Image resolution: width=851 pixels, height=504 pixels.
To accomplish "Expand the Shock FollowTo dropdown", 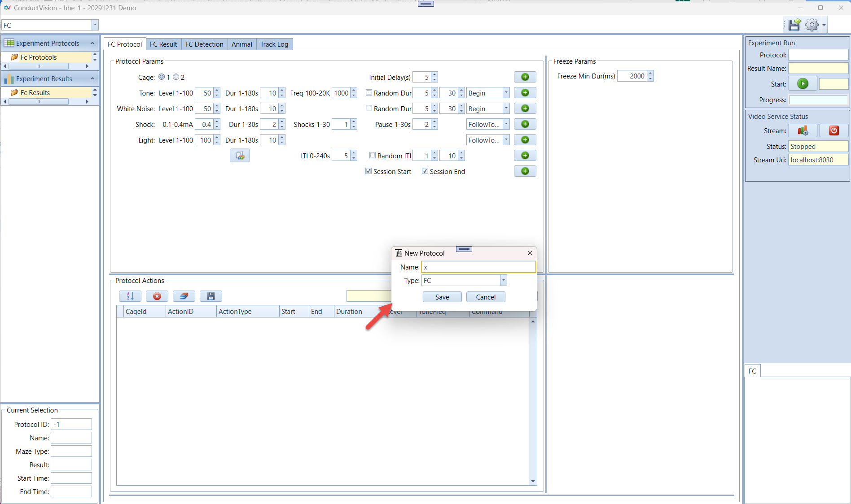I will tap(506, 124).
